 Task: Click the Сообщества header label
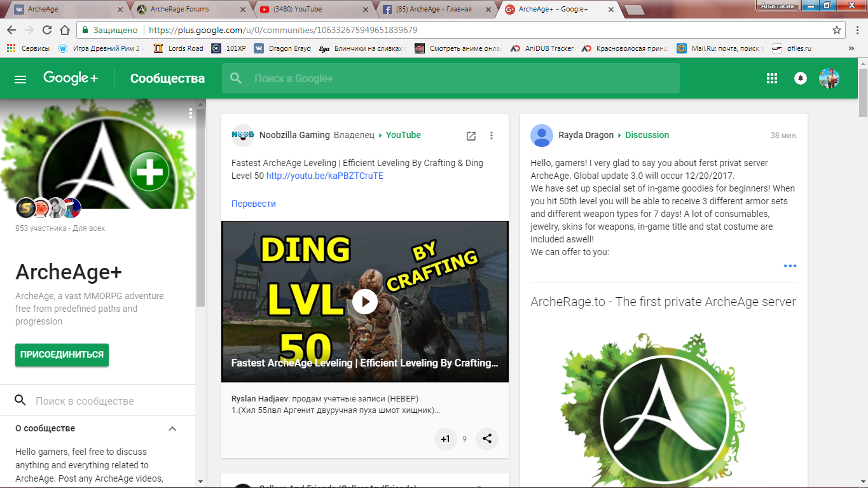point(167,78)
